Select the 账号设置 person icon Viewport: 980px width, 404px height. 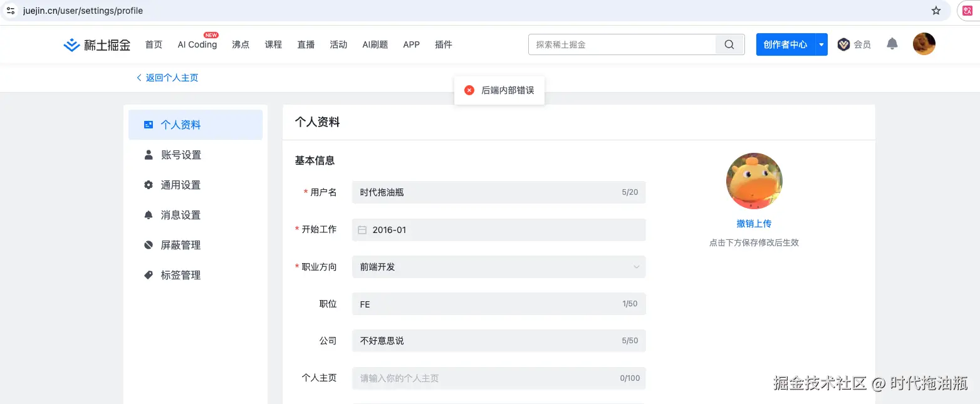pyautogui.click(x=147, y=155)
